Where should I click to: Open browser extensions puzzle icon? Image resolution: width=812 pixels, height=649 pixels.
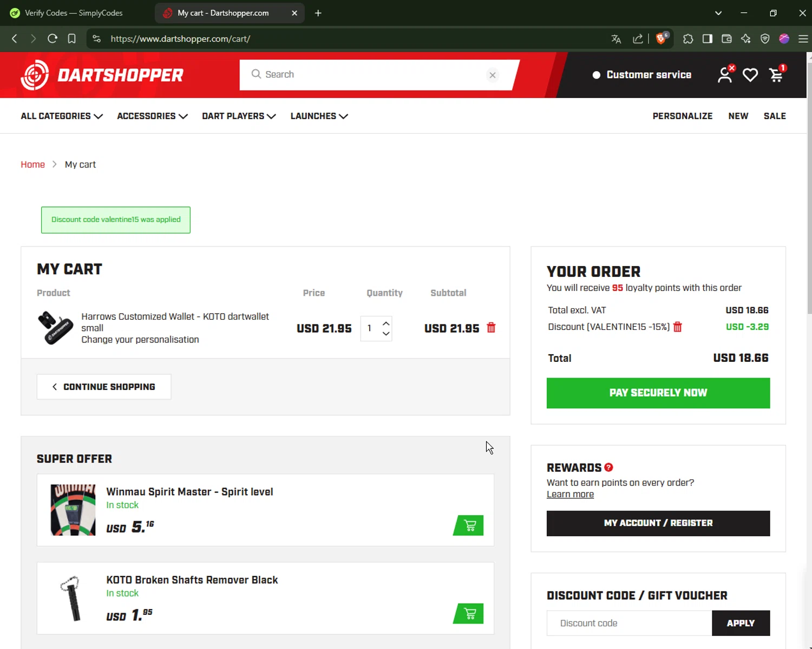click(688, 38)
